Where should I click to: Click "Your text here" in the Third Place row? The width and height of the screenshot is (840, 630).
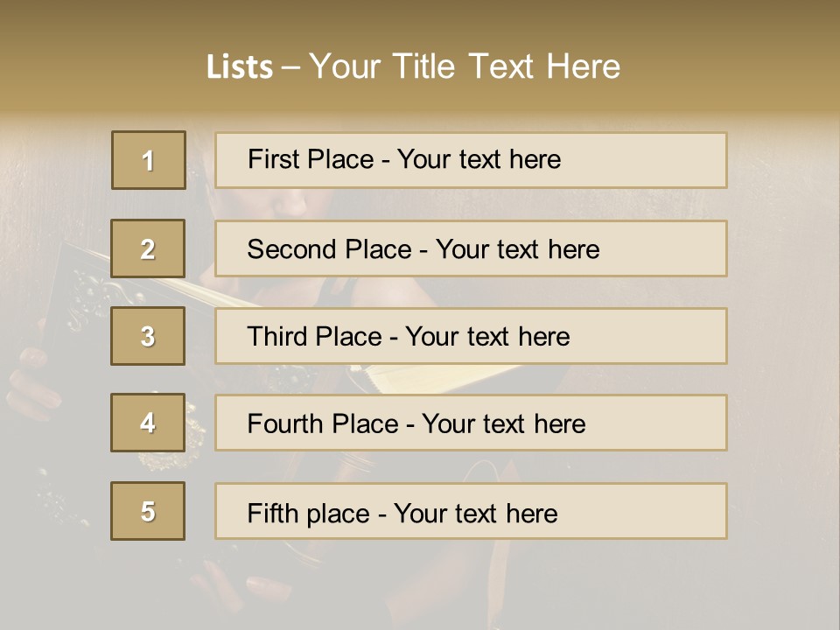(487, 337)
